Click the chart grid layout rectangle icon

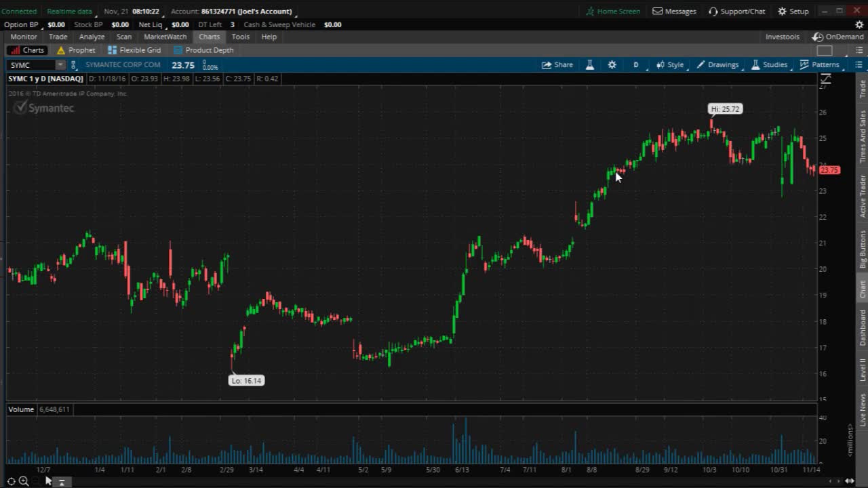click(x=825, y=50)
